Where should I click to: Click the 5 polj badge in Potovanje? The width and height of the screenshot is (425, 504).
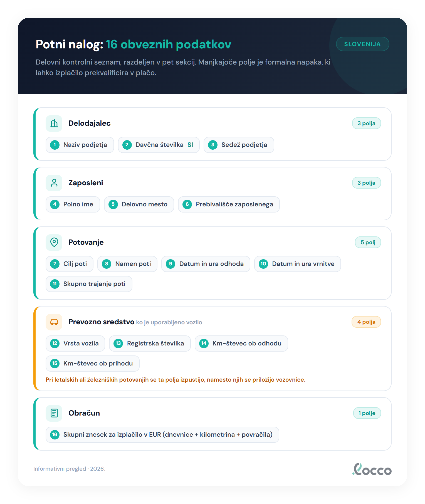368,242
